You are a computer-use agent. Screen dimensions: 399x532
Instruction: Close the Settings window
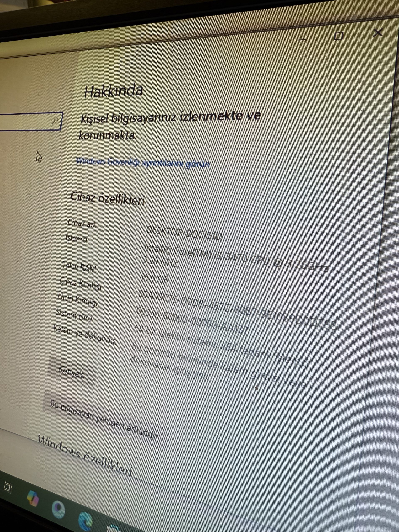pyautogui.click(x=378, y=32)
